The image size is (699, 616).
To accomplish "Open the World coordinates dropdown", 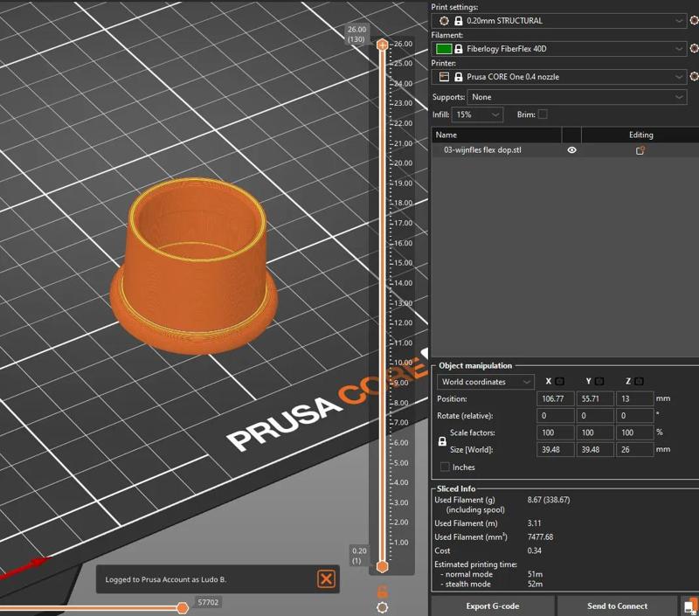I will click(485, 382).
